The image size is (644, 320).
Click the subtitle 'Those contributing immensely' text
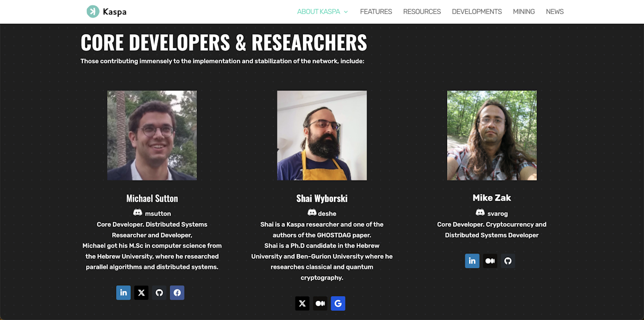[x=222, y=61]
